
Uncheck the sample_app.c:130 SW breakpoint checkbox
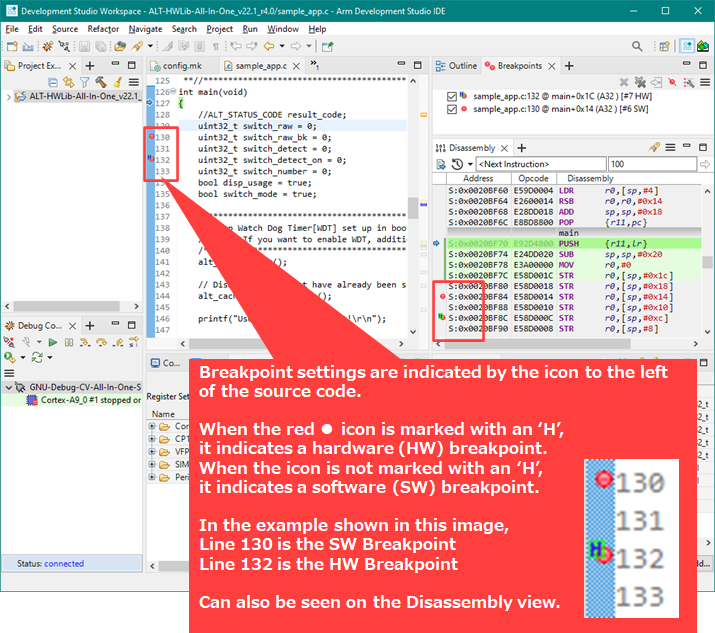pyautogui.click(x=453, y=109)
